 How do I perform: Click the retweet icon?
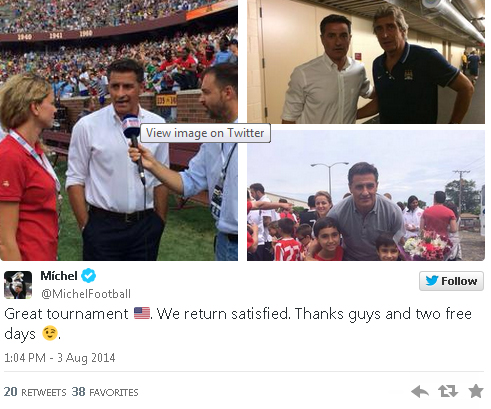pos(447,391)
